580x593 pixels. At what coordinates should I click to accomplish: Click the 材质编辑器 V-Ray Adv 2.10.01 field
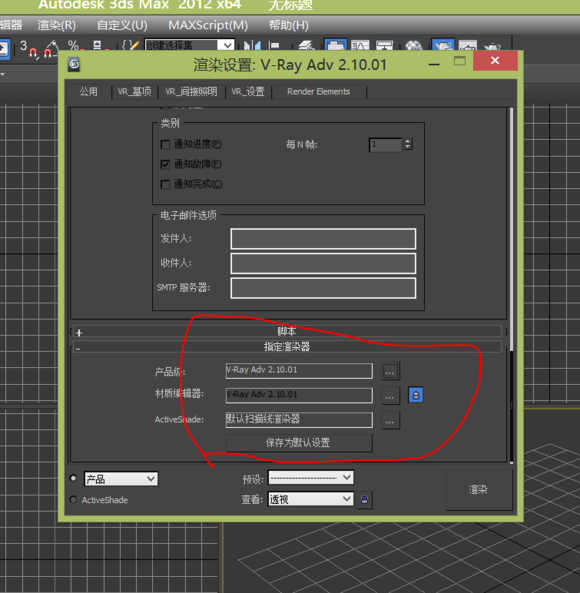coord(299,395)
